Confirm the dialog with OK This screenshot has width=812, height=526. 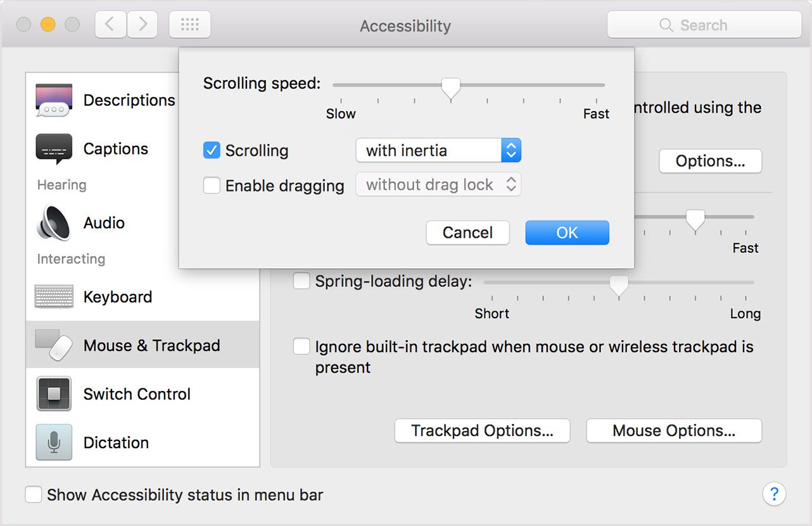point(567,233)
